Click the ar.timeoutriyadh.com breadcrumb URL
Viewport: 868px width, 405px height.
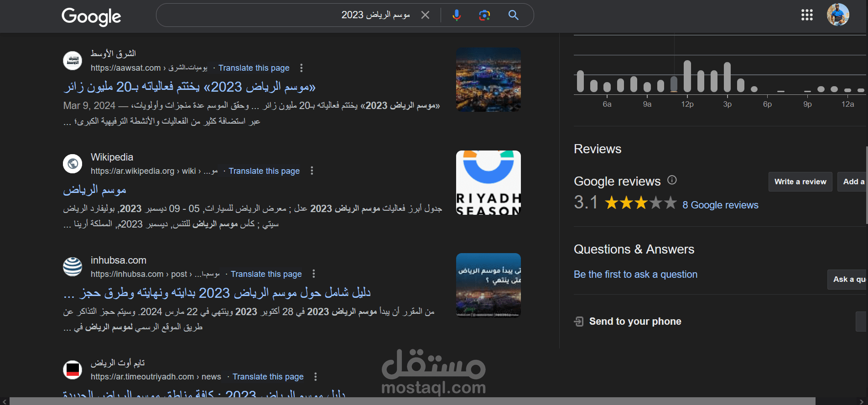coord(156,377)
